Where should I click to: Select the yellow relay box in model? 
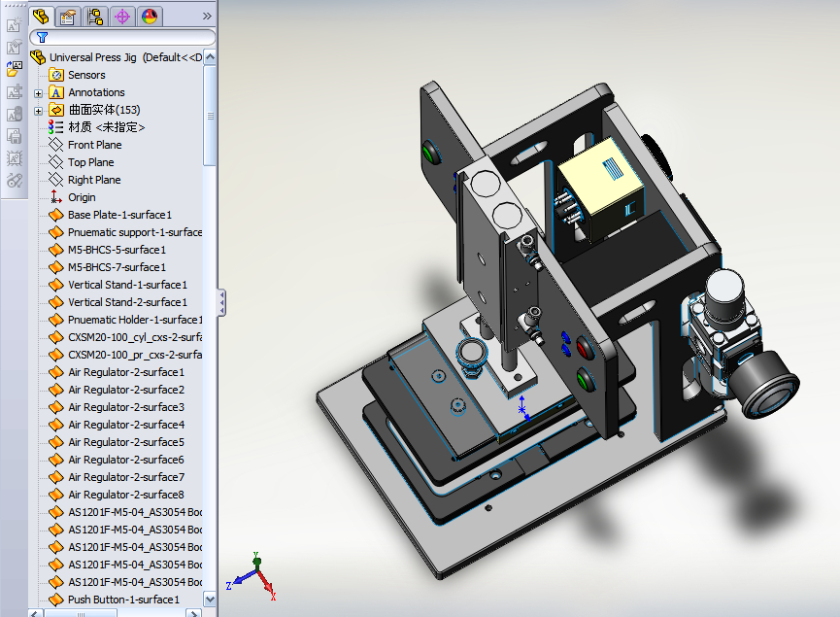click(x=600, y=189)
